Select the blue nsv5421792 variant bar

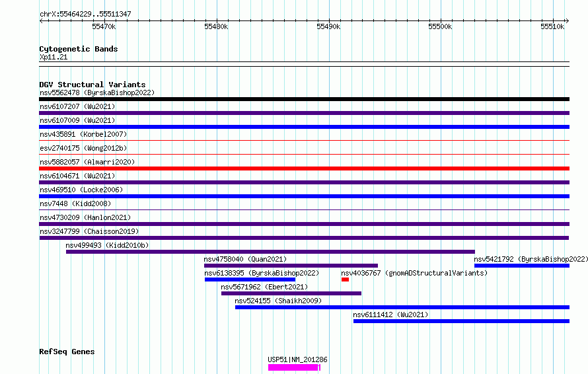522,266
